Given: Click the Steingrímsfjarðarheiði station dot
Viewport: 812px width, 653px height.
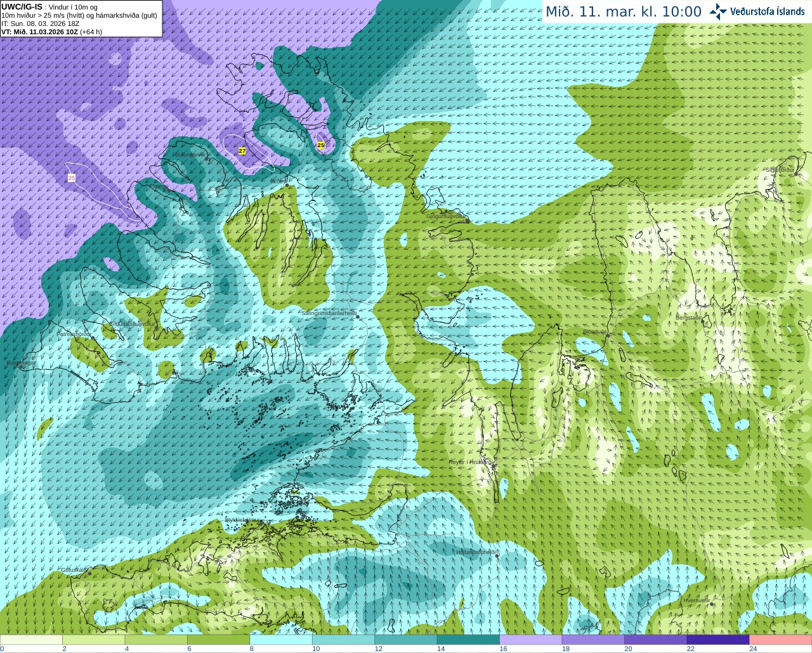Looking at the screenshot, I should coord(358,316).
